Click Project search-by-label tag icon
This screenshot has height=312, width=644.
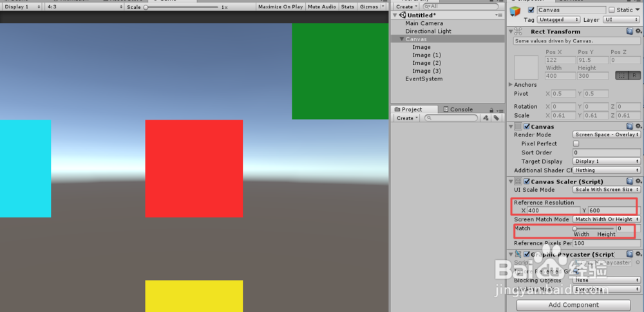tap(496, 118)
